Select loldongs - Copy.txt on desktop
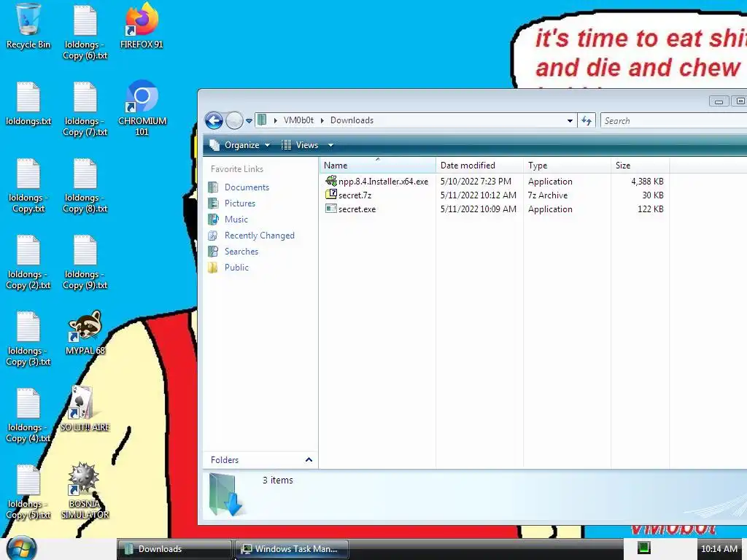This screenshot has height=560, width=747. point(28,186)
